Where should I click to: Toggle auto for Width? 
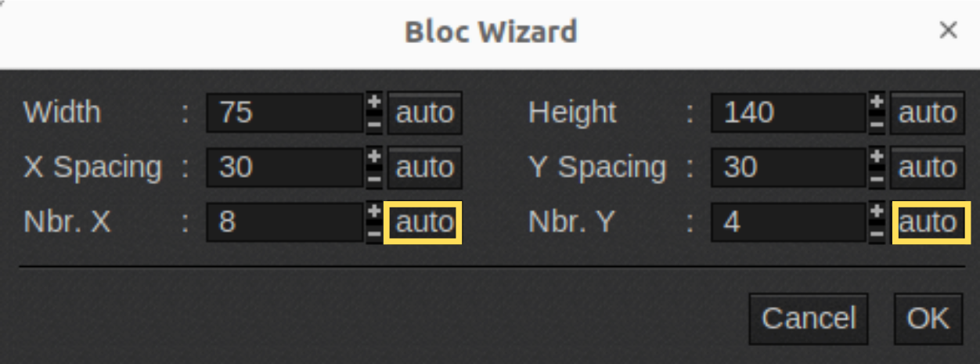pos(424,113)
